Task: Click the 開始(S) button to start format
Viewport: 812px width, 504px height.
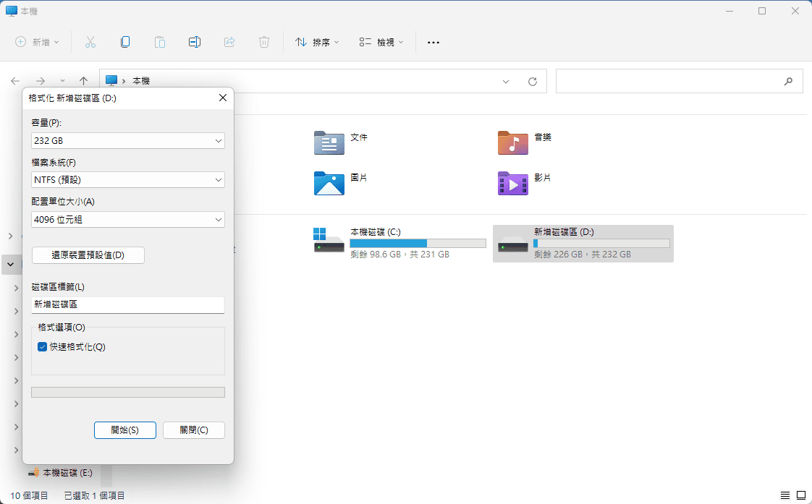Action: click(x=125, y=430)
